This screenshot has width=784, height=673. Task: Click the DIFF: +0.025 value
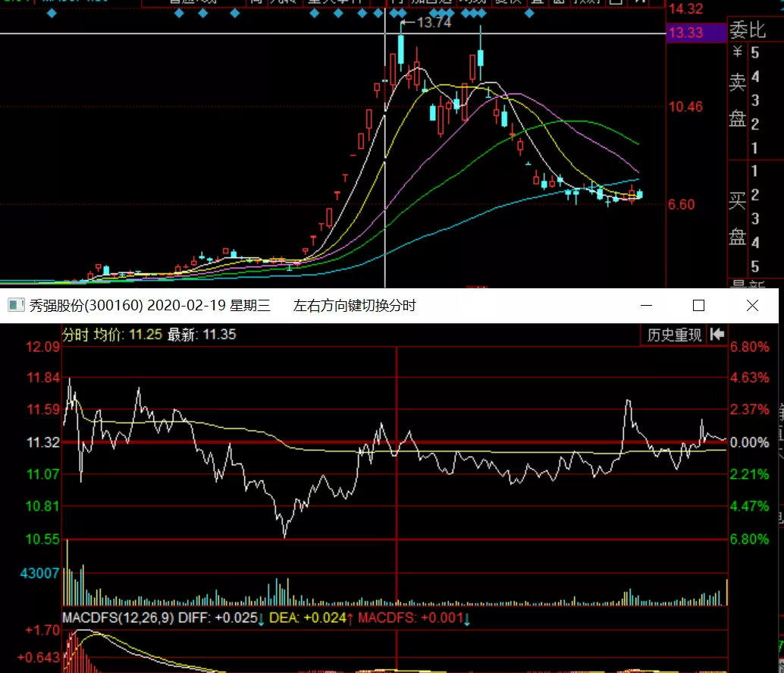[218, 618]
